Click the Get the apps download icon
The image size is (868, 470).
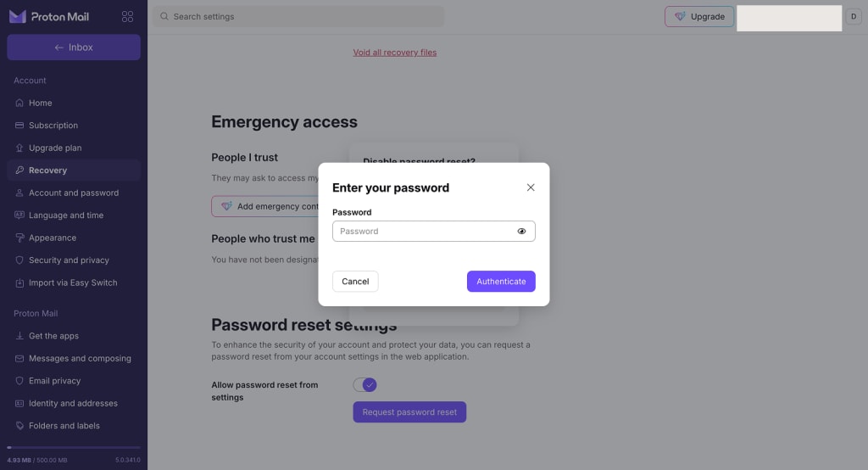coord(19,336)
